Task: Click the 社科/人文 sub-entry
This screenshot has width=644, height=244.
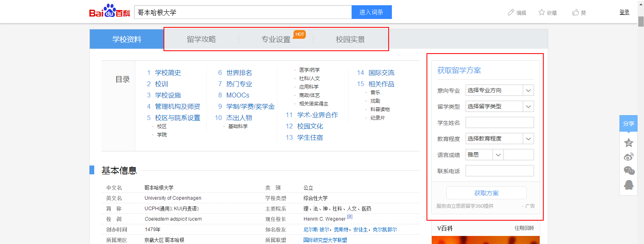Action: click(x=309, y=79)
